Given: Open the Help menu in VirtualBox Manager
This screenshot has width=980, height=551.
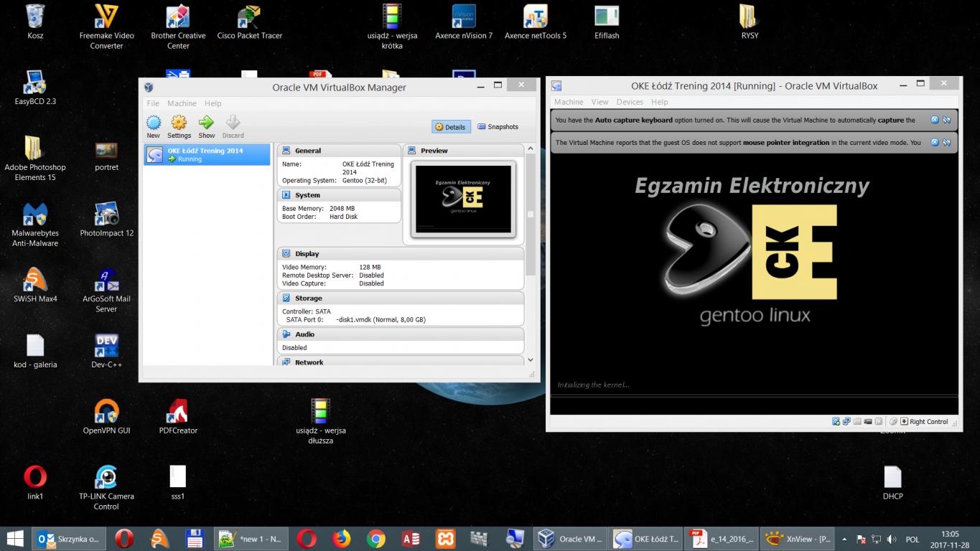Looking at the screenshot, I should (213, 103).
